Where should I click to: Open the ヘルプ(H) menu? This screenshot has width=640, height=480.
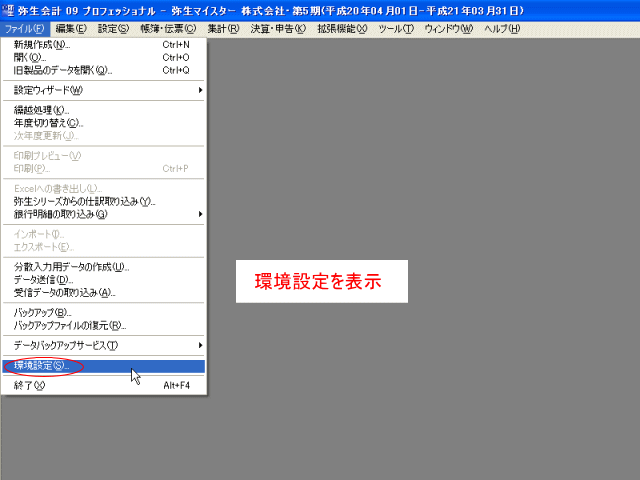(x=502, y=29)
